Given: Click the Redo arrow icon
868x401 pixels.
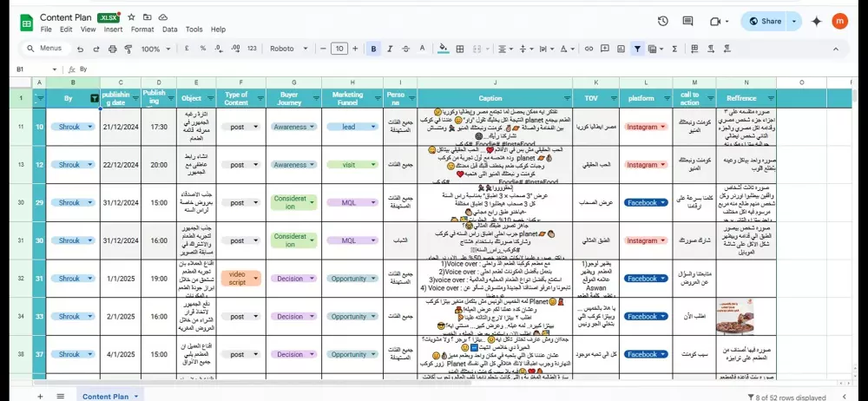Looking at the screenshot, I should (96, 49).
